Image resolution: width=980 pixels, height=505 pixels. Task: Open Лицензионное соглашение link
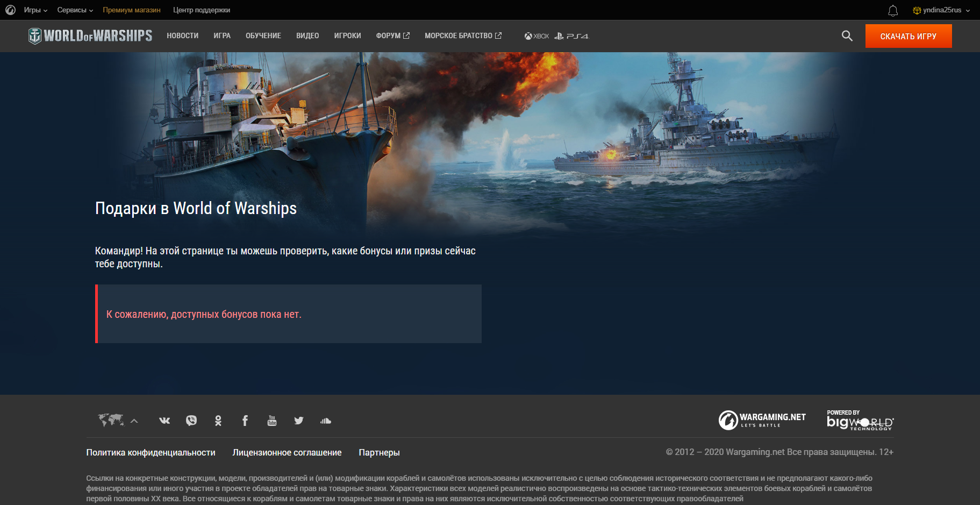tap(287, 453)
